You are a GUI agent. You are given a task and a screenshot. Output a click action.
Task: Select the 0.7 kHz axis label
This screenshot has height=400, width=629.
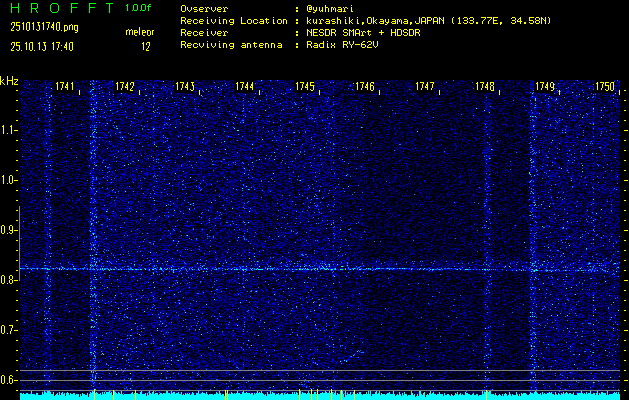click(7, 330)
